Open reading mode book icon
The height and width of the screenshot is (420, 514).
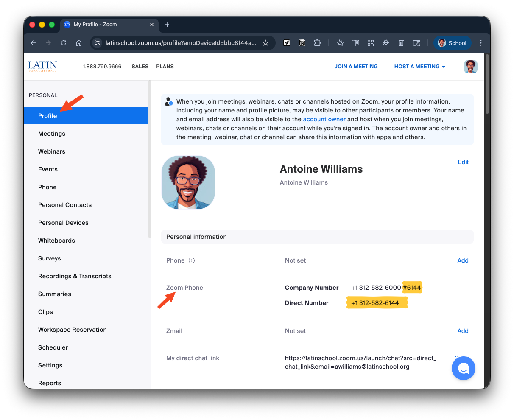pos(355,43)
